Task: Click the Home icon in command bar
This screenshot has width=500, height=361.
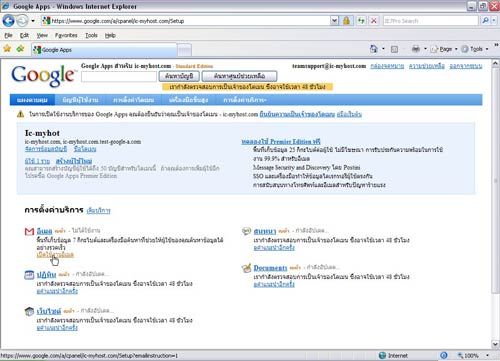Action: (374, 49)
